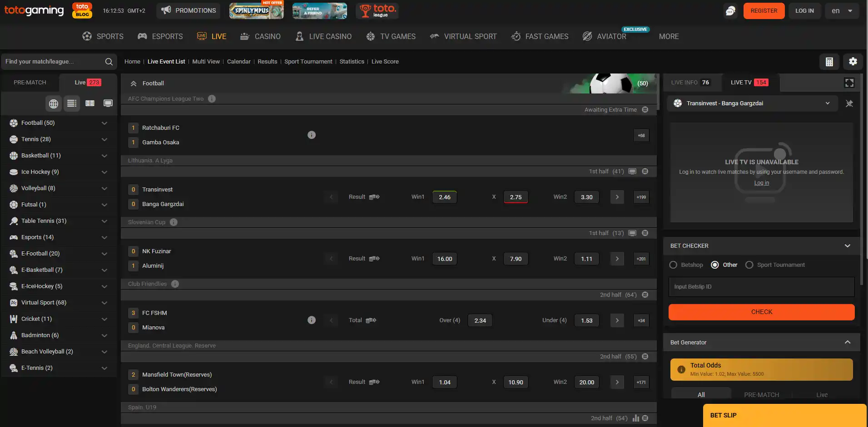
Task: Expand the Tennis (28) sidebar category
Action: coord(59,139)
